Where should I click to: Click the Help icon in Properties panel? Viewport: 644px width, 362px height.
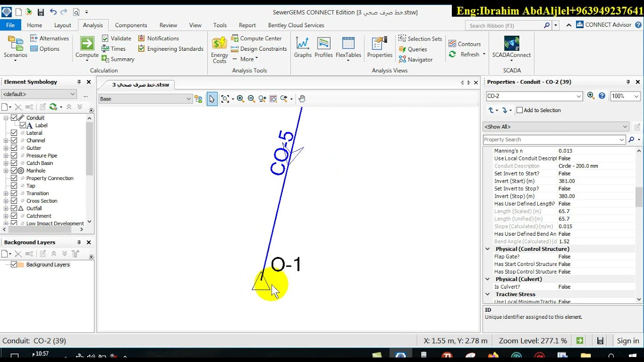coord(602,96)
